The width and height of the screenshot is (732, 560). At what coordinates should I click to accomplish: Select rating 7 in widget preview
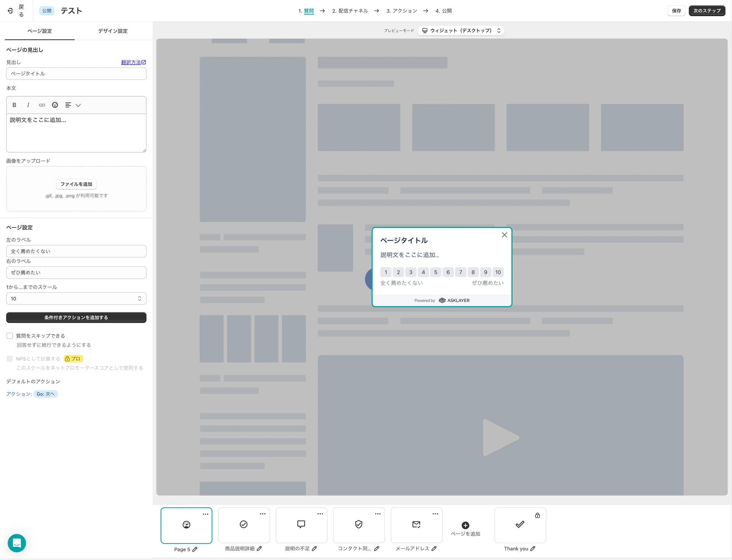[461, 272]
